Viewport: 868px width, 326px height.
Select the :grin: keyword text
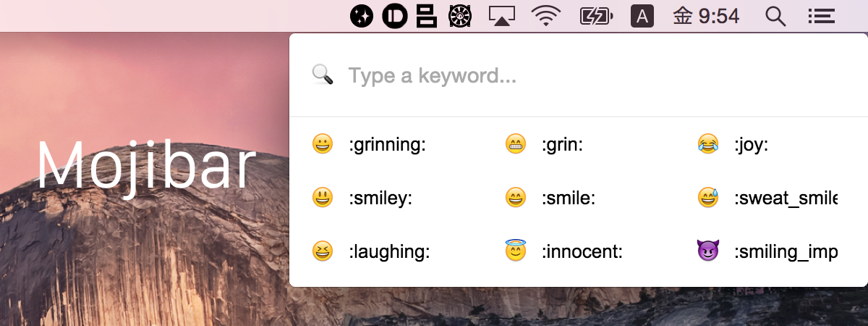click(x=562, y=145)
